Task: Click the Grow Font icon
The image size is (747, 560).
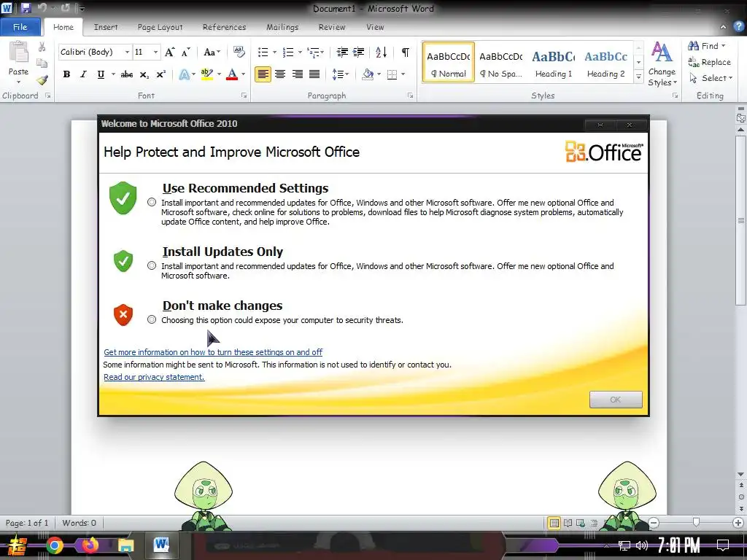Action: pos(169,52)
